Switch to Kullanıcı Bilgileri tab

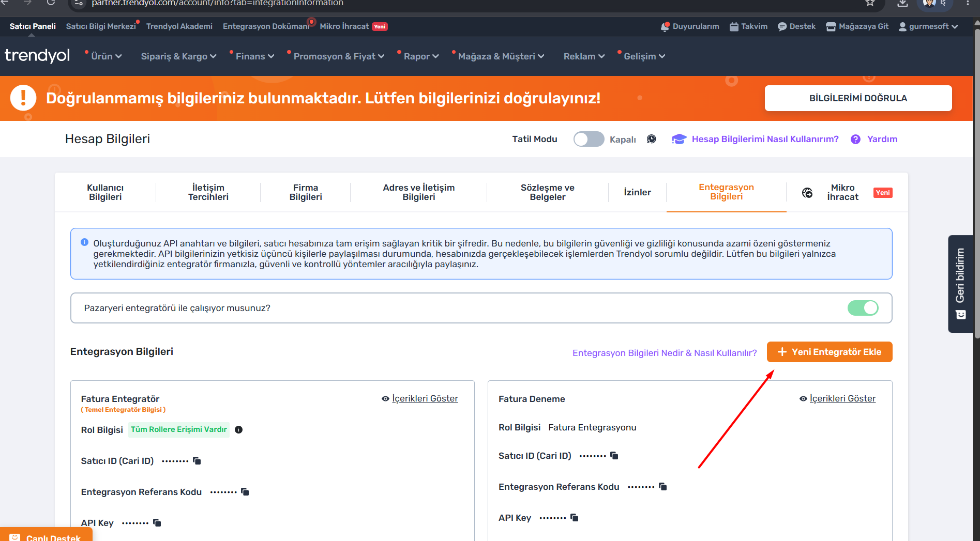tap(105, 192)
